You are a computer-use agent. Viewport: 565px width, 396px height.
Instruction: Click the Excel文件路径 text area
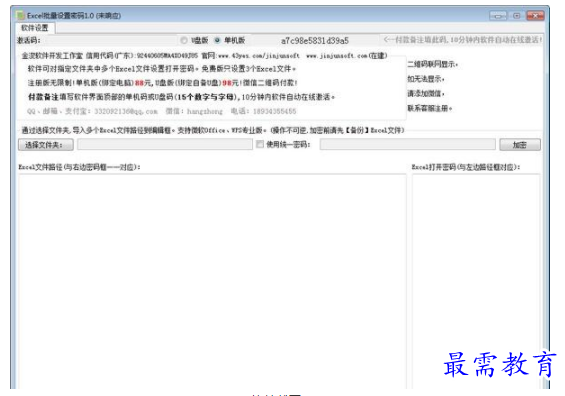coord(212,281)
